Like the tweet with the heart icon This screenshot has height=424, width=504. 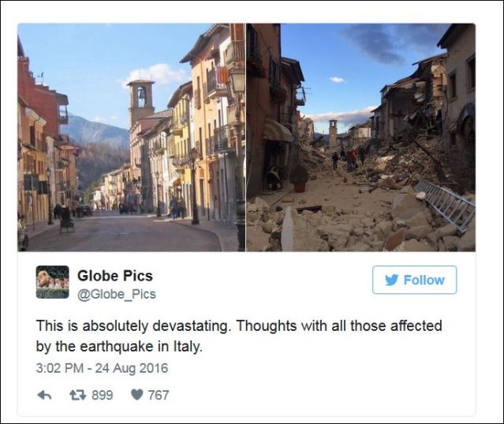137,395
